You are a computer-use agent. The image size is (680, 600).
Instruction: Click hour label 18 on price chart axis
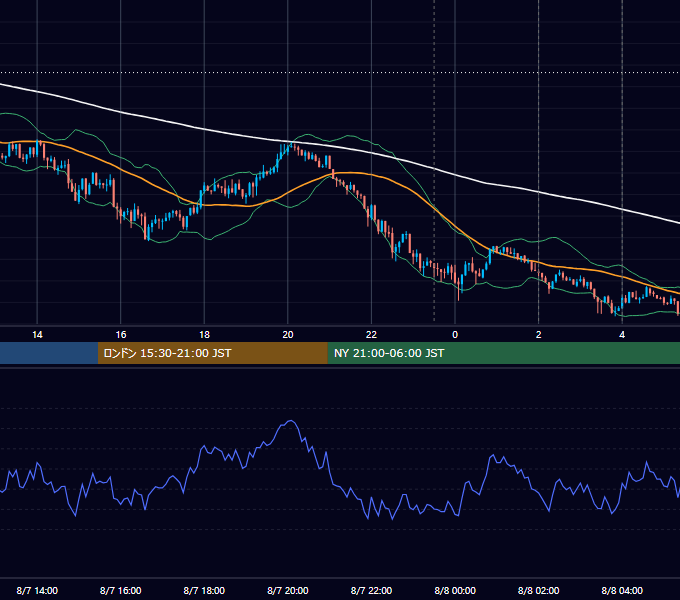(x=204, y=335)
